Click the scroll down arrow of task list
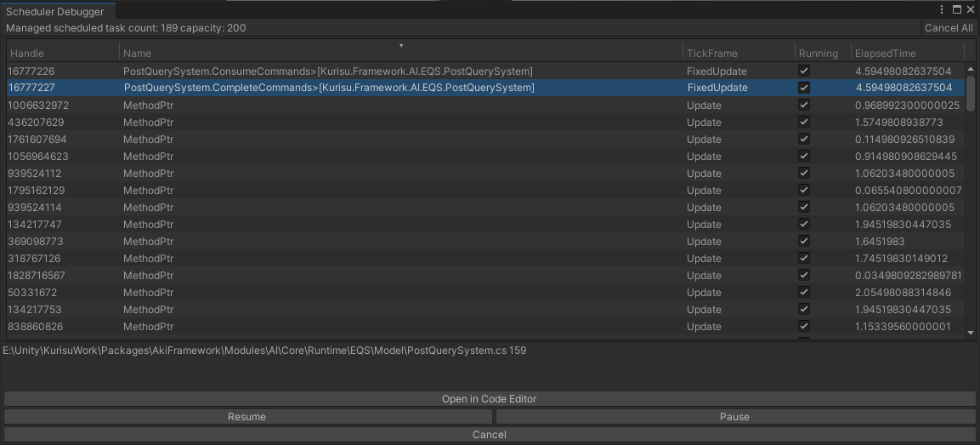Viewport: 980px width, 445px height. pos(971,333)
